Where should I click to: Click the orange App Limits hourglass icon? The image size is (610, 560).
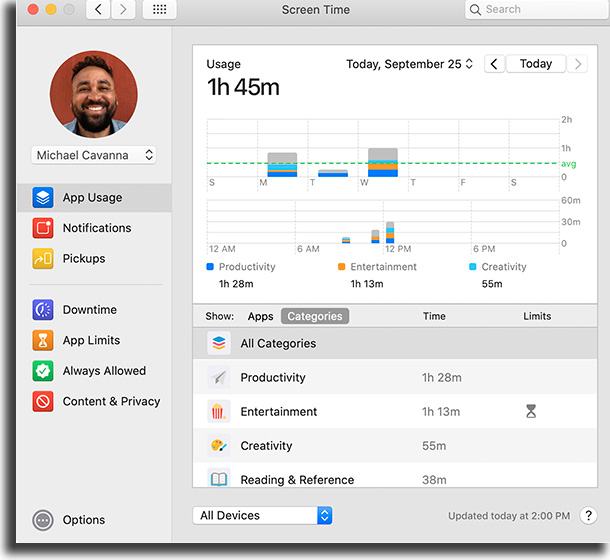point(43,340)
